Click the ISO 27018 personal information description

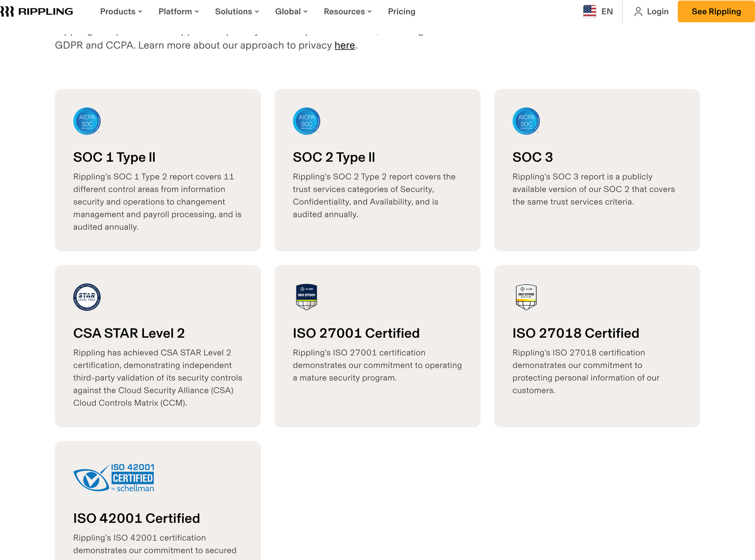point(586,371)
